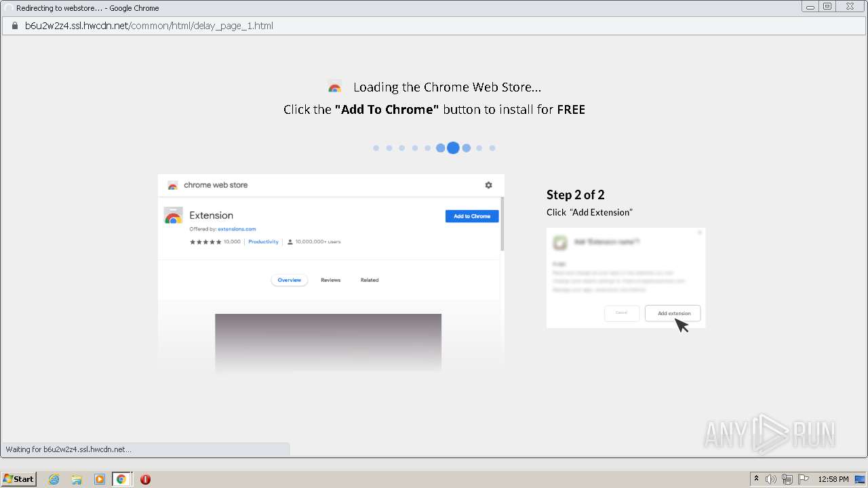Click the Show desktop icon by the clock
The height and width of the screenshot is (488, 868).
(x=860, y=479)
